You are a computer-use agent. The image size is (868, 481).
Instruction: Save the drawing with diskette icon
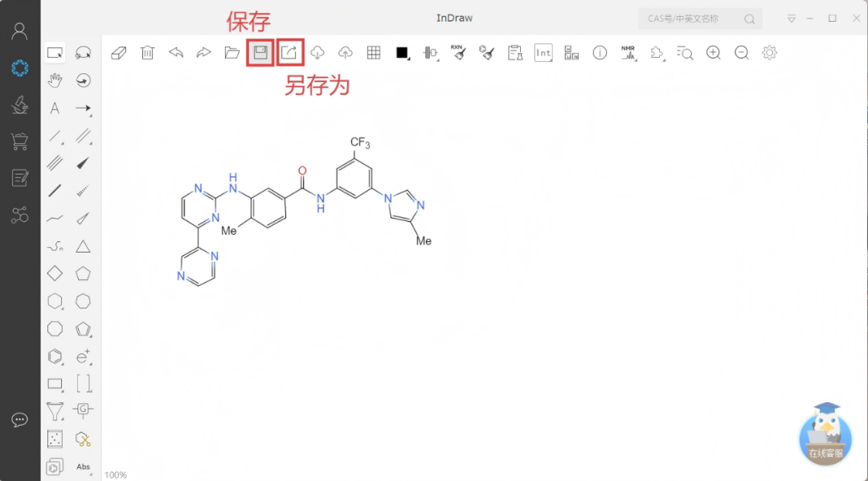261,52
